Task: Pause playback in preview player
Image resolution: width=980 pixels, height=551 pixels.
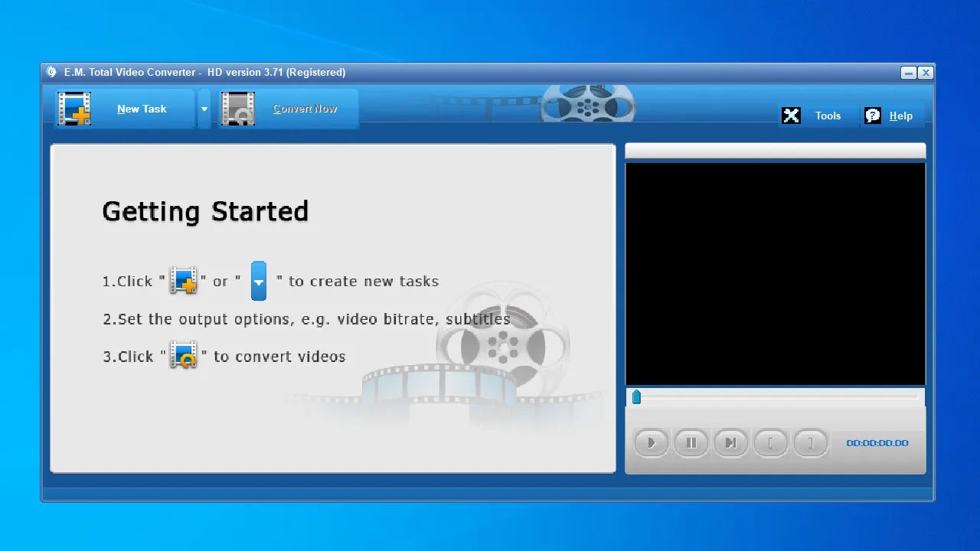Action: coord(691,442)
